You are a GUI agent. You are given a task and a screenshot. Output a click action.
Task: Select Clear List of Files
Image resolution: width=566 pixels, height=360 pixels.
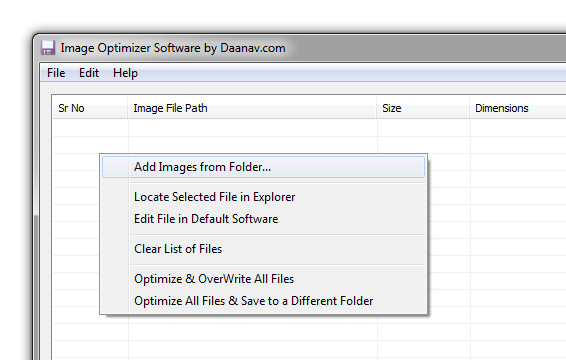(x=264, y=249)
